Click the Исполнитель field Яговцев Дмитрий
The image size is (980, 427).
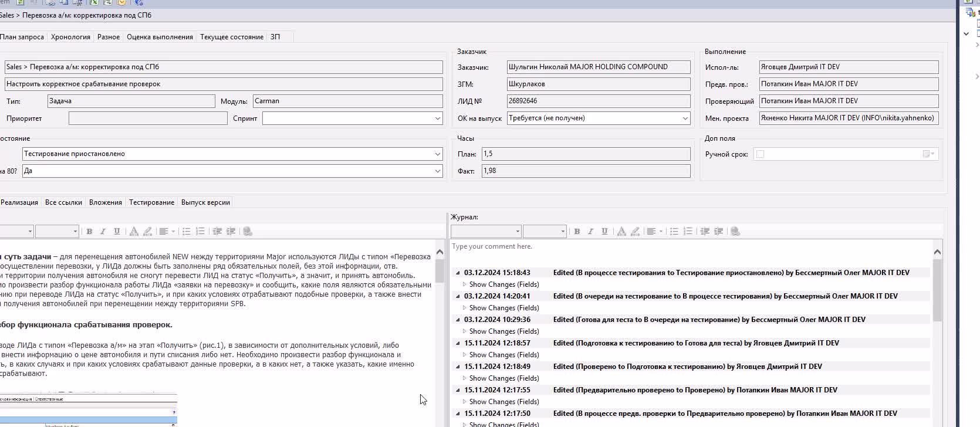point(849,67)
